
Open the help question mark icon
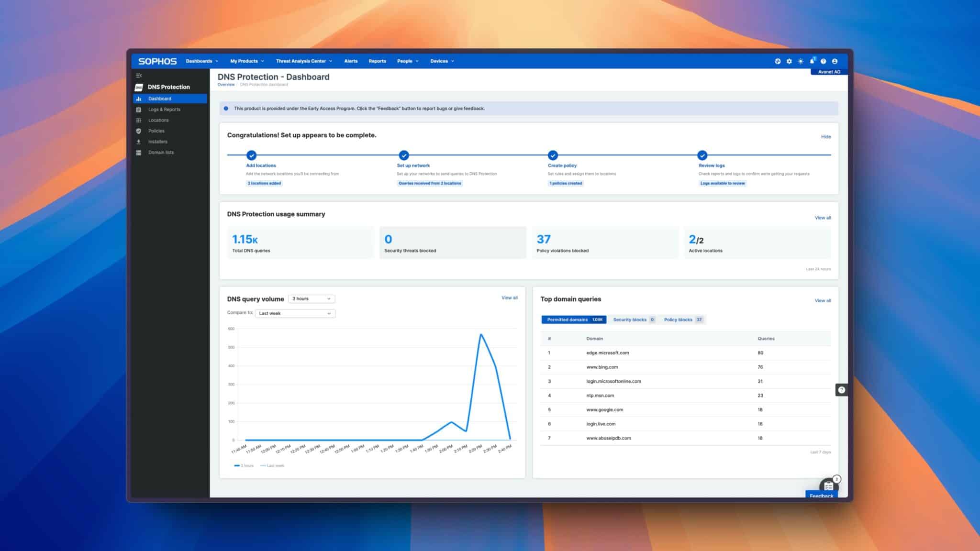point(823,61)
